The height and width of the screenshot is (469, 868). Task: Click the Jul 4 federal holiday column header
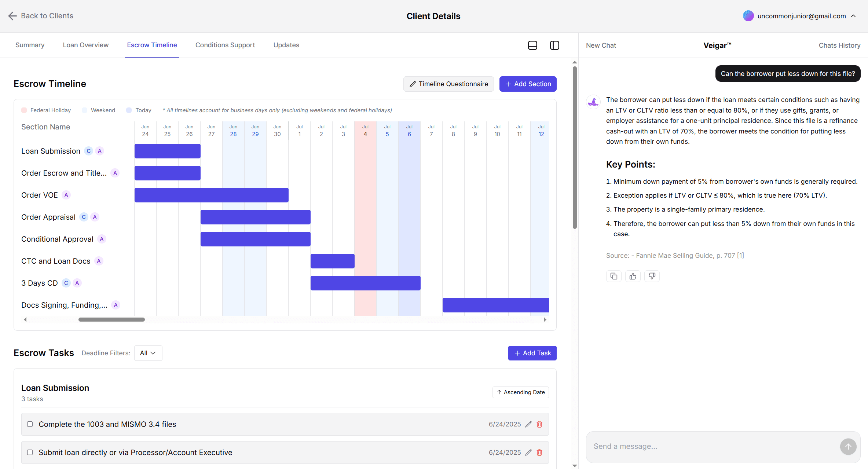pyautogui.click(x=365, y=131)
